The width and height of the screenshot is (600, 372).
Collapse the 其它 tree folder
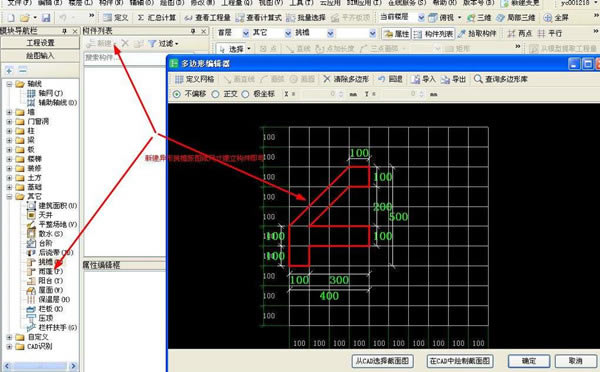pyautogui.click(x=9, y=197)
